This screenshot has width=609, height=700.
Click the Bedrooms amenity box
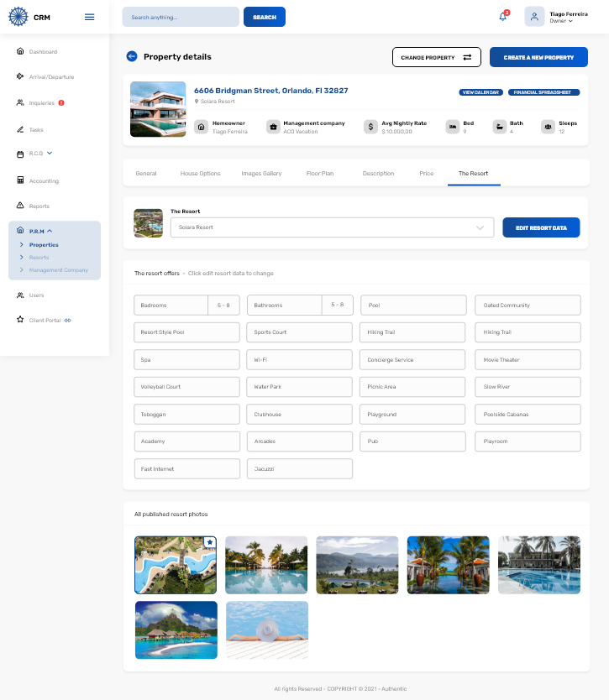point(186,306)
